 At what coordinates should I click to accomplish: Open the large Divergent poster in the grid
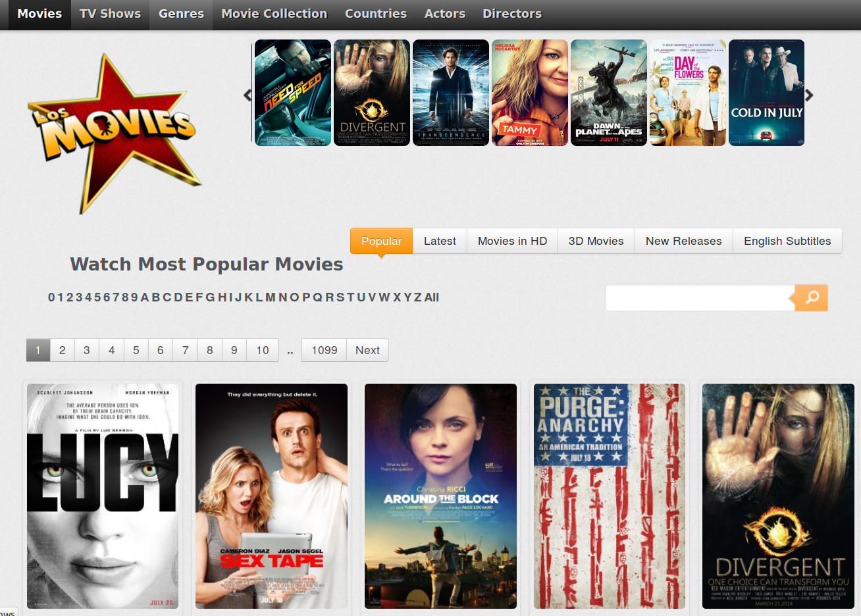[778, 496]
